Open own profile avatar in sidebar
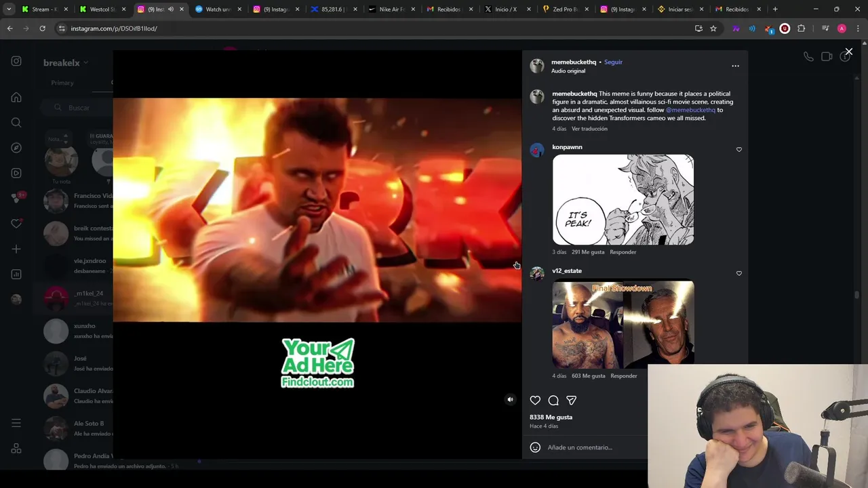Viewport: 868px width, 488px height. point(16,300)
